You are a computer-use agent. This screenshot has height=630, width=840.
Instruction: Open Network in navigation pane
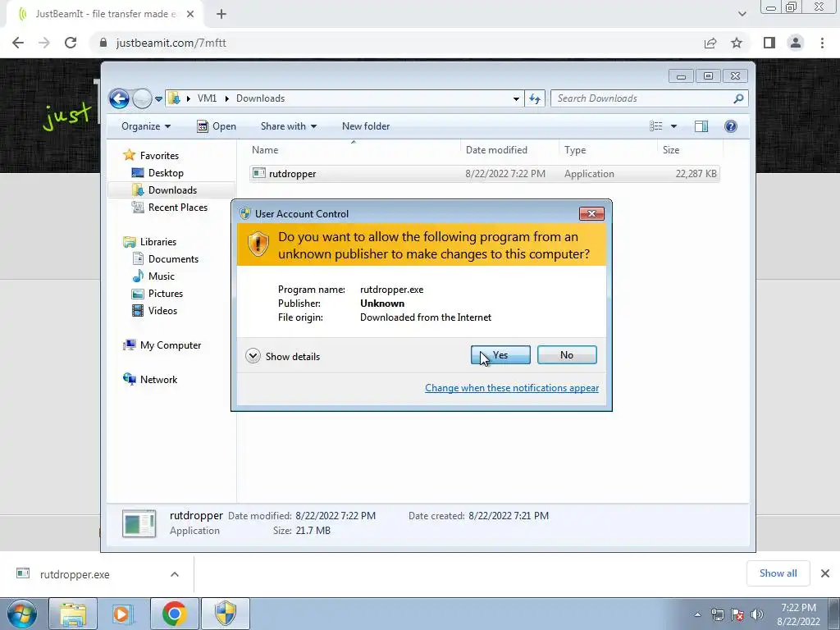(x=158, y=379)
